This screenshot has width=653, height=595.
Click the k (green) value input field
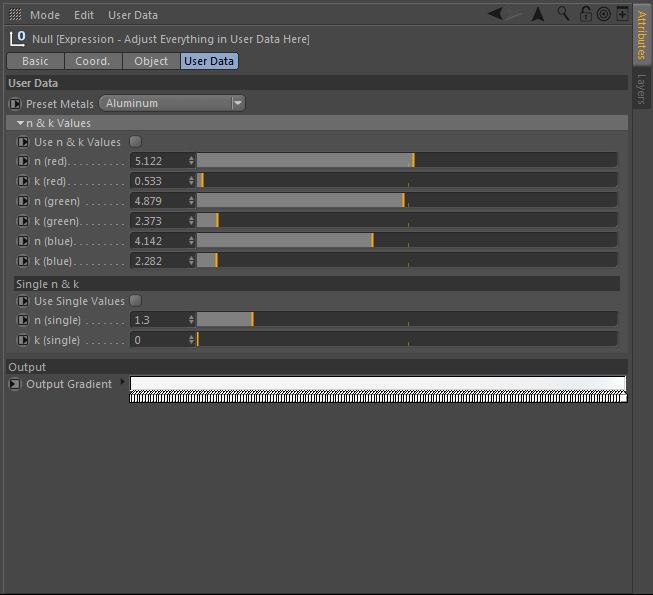pos(158,220)
